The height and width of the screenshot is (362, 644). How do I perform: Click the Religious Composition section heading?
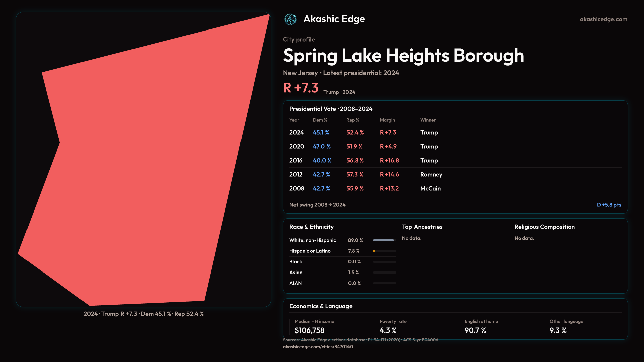544,227
